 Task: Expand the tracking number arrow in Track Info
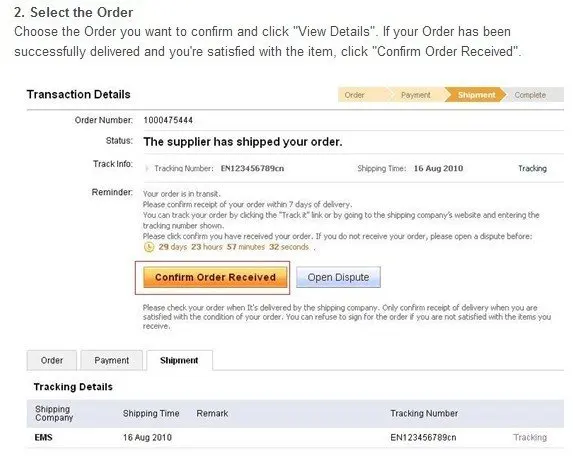147,168
